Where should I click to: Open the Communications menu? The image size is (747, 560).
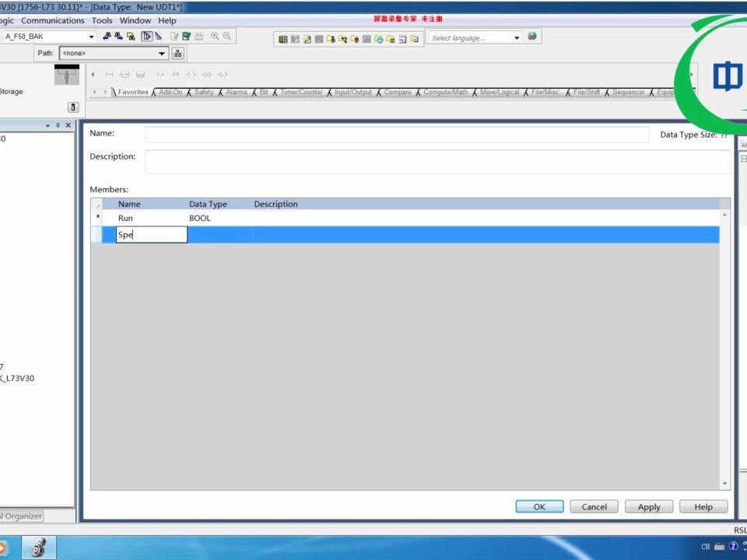click(x=52, y=20)
